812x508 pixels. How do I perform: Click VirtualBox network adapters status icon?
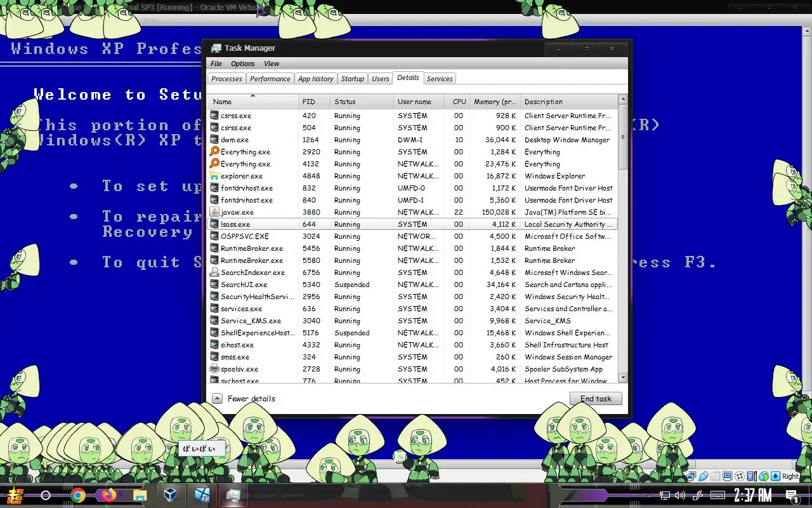click(x=691, y=476)
